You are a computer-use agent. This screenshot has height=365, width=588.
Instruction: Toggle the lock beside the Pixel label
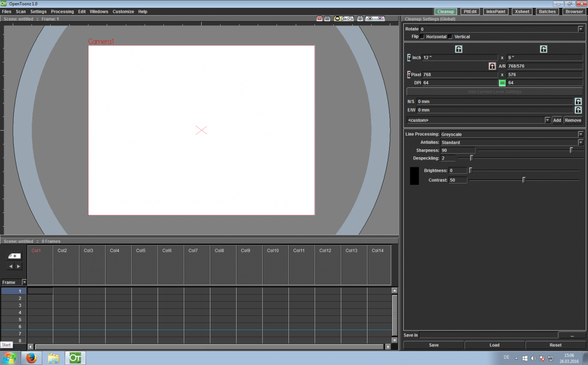(x=409, y=74)
